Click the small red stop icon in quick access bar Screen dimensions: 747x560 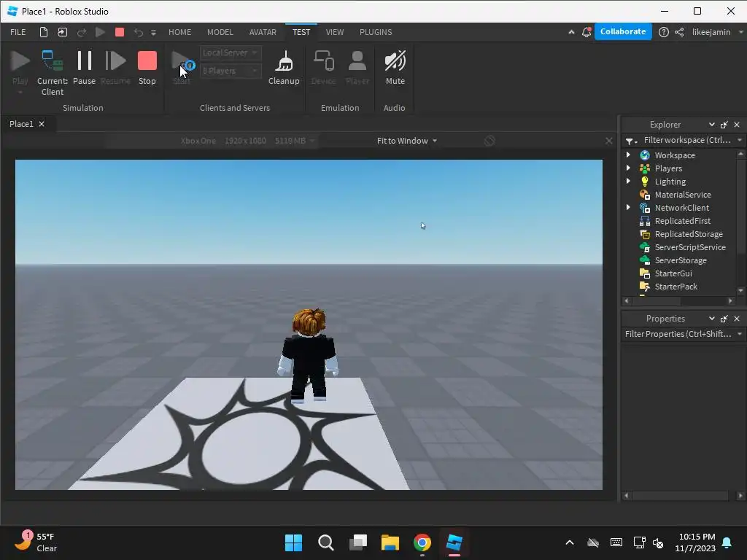coord(120,32)
